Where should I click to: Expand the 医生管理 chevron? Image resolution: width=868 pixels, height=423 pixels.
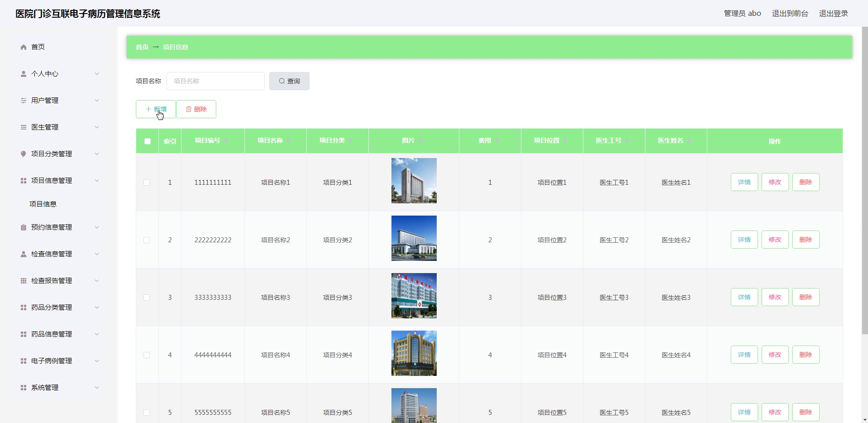96,127
